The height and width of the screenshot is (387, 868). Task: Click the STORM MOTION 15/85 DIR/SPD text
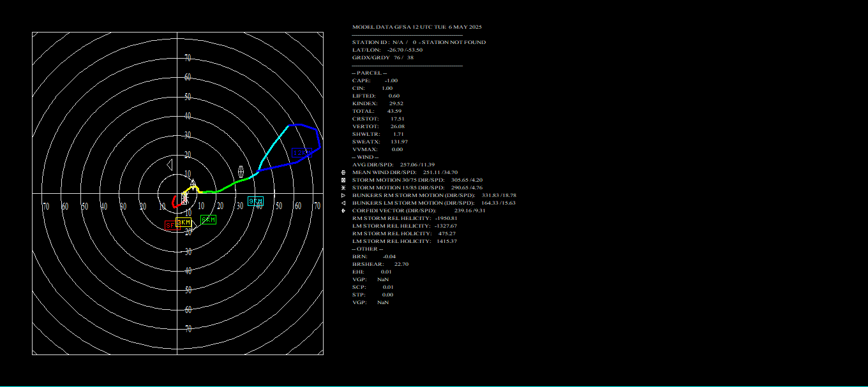point(398,187)
